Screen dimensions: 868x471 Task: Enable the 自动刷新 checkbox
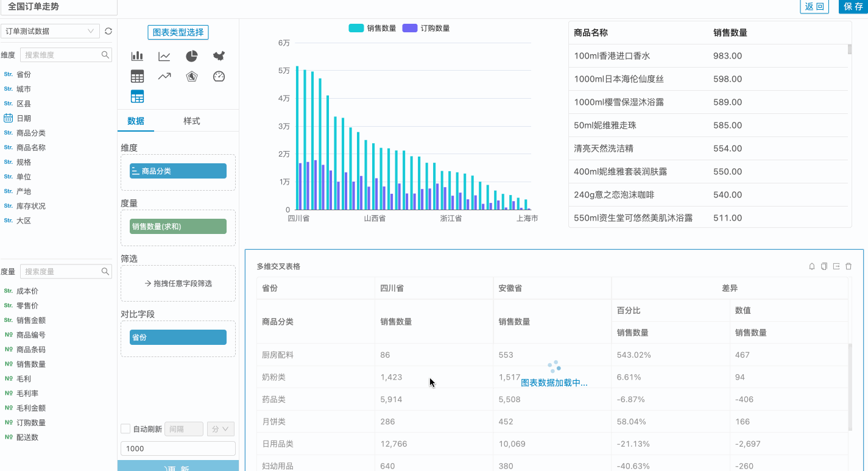coord(125,429)
